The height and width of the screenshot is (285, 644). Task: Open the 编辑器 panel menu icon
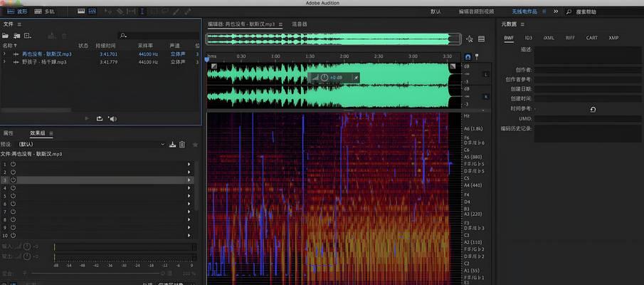(280, 25)
